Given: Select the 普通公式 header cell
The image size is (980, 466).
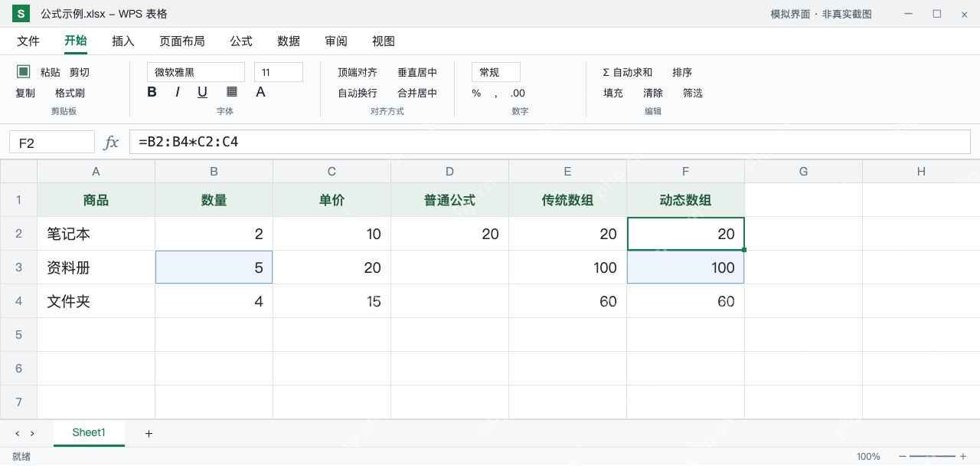Looking at the screenshot, I should pos(450,200).
